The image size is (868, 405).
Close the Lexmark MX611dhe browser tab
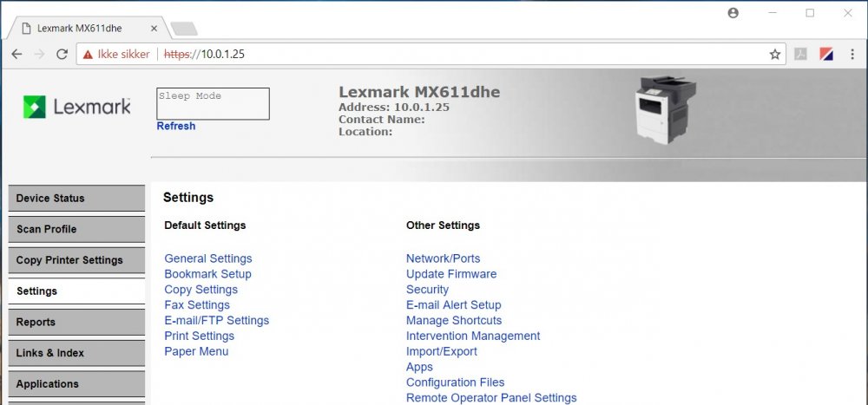[155, 28]
